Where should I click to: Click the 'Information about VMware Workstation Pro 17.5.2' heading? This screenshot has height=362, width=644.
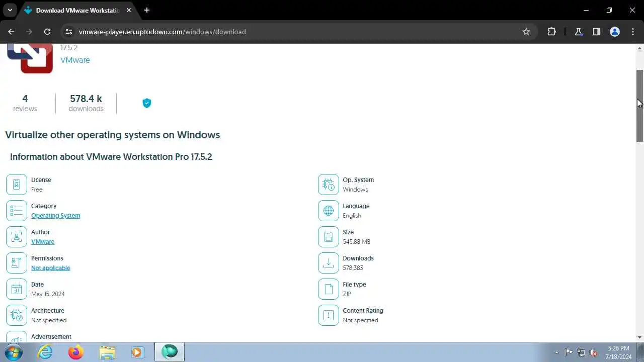coord(111,157)
